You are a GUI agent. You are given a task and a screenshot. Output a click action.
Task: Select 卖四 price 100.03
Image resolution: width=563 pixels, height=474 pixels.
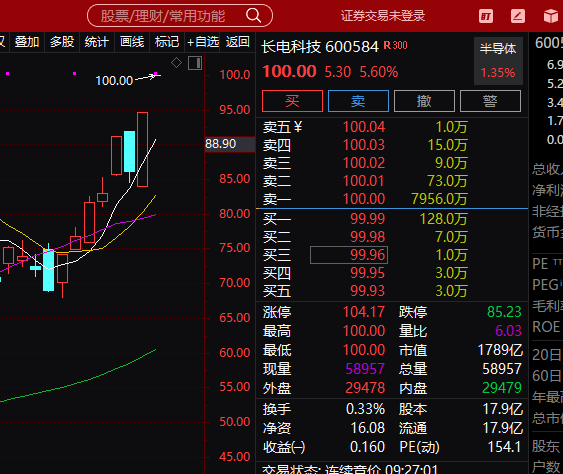point(364,145)
